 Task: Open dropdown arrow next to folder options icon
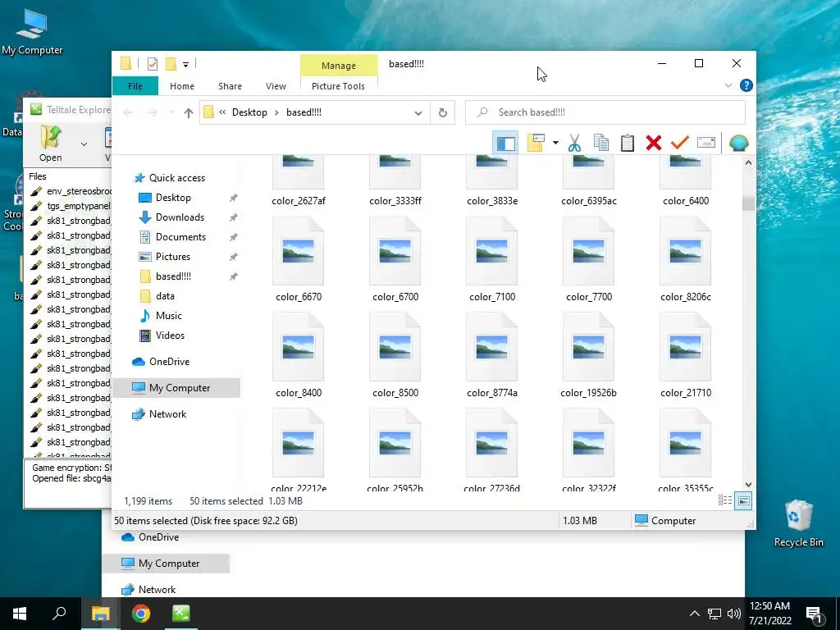555,143
